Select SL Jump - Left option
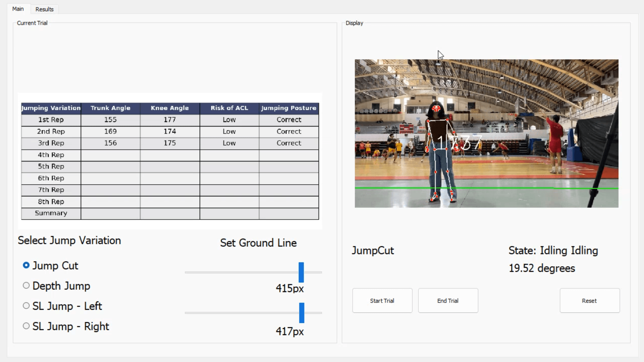The height and width of the screenshot is (362, 644). tap(26, 306)
